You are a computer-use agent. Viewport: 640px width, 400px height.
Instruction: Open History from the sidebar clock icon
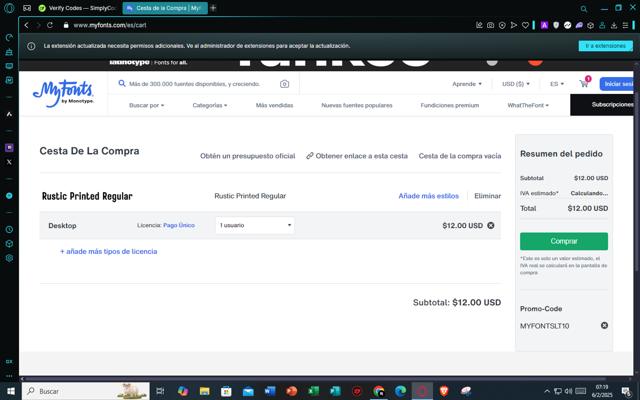click(9, 229)
